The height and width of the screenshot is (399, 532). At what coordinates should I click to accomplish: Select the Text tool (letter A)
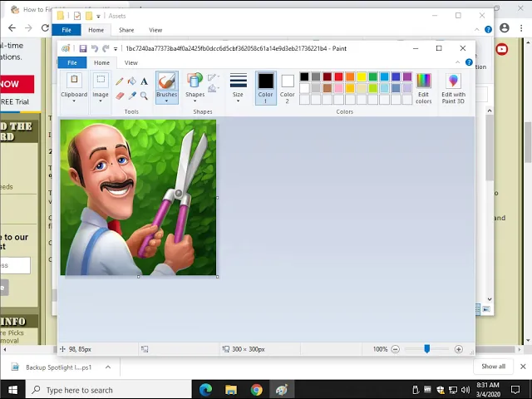tap(144, 81)
